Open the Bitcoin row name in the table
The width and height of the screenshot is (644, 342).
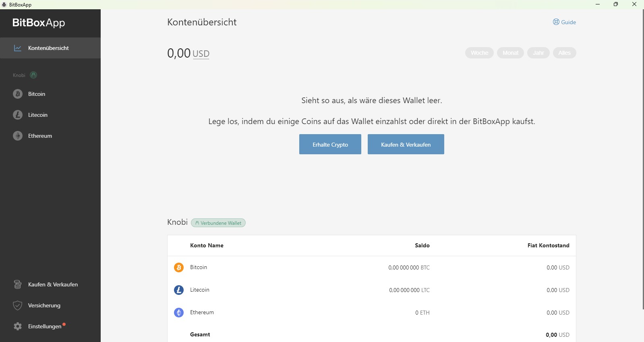pyautogui.click(x=199, y=267)
